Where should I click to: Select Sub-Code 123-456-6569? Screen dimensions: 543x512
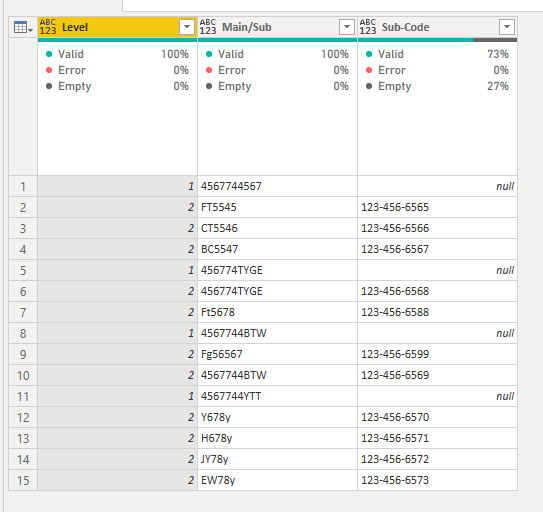(x=437, y=375)
